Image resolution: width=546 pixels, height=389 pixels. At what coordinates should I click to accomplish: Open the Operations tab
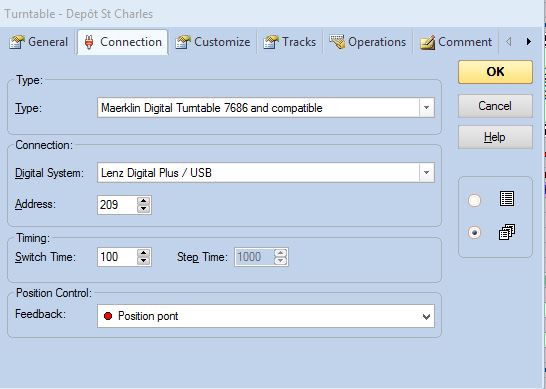(368, 42)
